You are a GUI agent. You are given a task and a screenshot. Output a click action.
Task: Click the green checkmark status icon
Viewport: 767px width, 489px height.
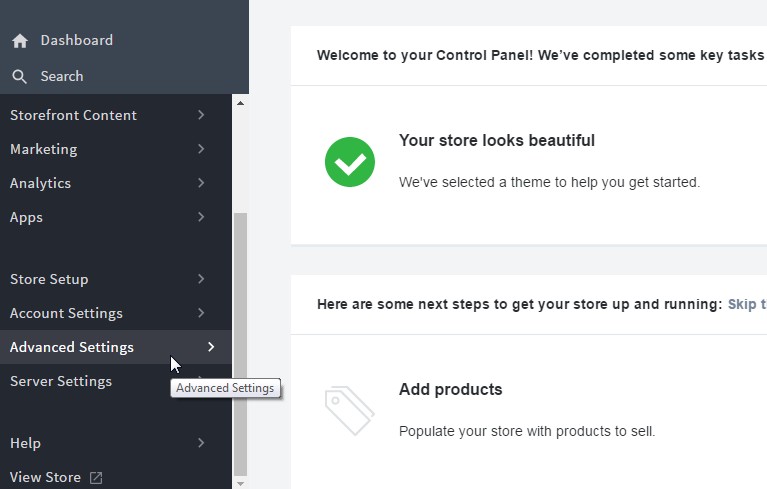tap(349, 161)
